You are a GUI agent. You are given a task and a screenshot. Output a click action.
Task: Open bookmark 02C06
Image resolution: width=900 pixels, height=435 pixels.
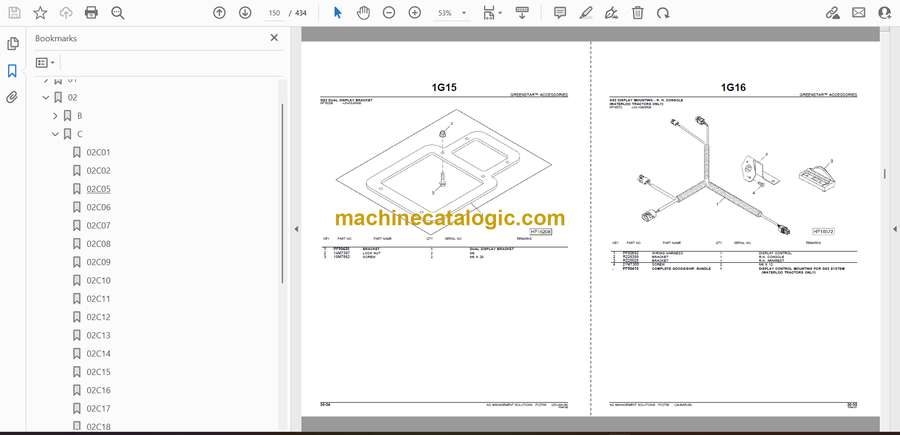99,207
